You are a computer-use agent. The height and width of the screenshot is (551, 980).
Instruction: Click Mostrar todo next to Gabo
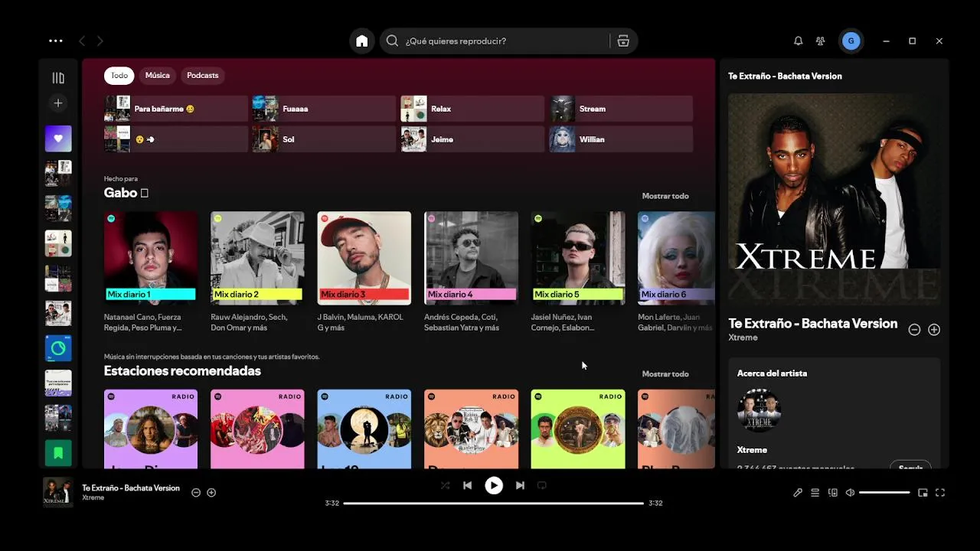(x=665, y=196)
